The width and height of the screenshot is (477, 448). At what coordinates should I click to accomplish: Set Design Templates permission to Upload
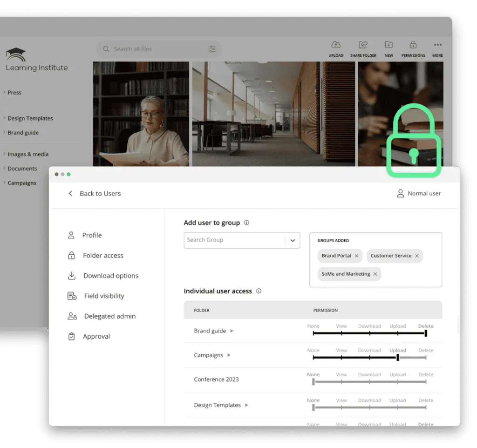(398, 407)
